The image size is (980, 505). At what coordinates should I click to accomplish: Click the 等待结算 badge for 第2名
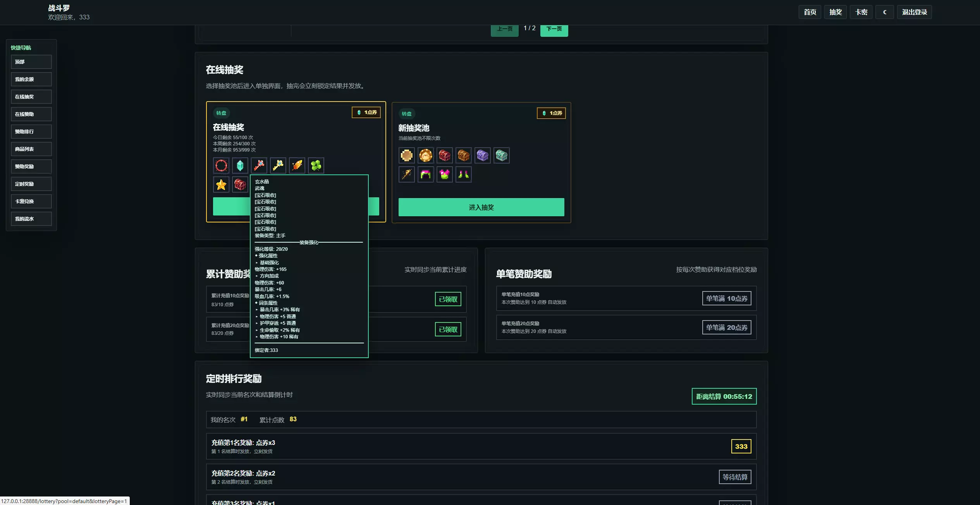tap(735, 477)
